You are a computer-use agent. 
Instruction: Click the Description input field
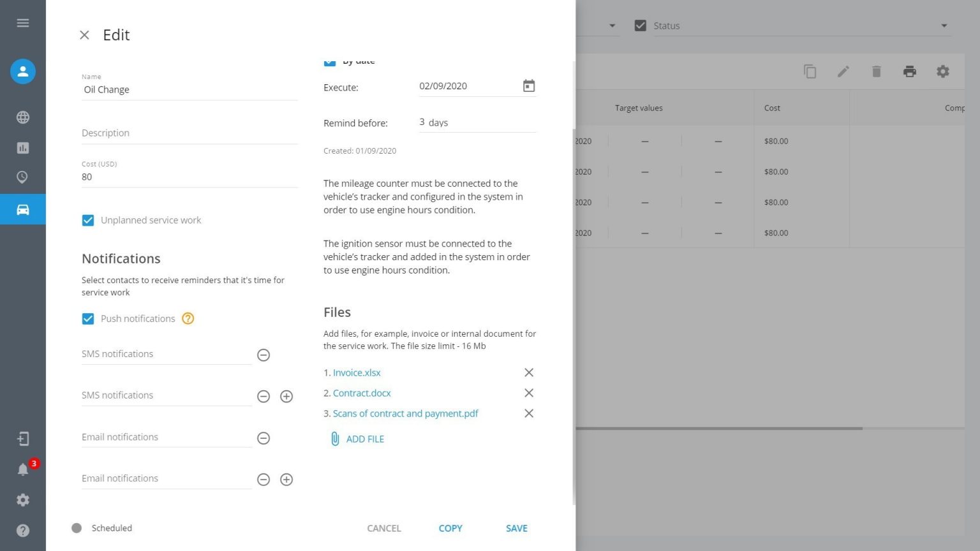189,133
